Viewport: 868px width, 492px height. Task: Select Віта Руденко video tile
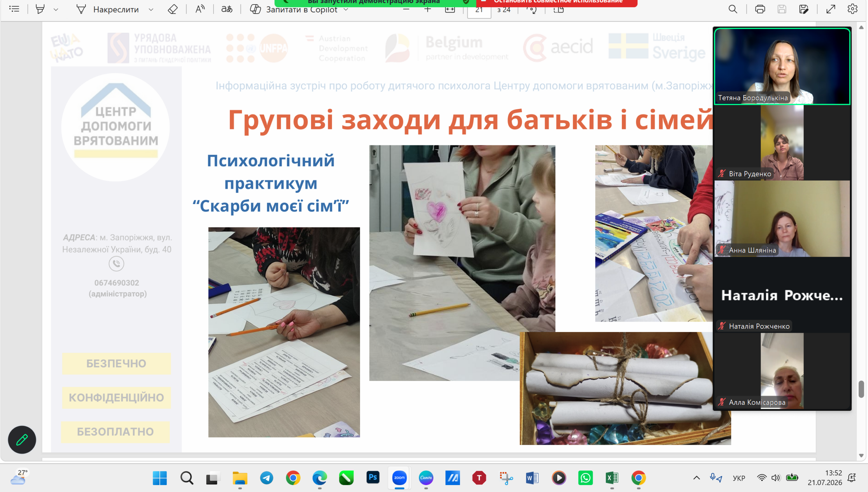click(x=782, y=142)
